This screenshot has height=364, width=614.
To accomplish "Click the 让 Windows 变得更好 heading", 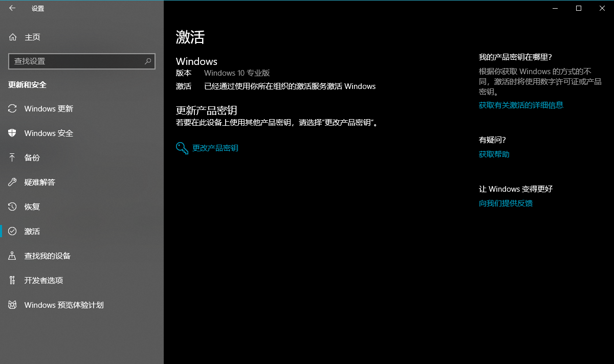I will click(516, 189).
